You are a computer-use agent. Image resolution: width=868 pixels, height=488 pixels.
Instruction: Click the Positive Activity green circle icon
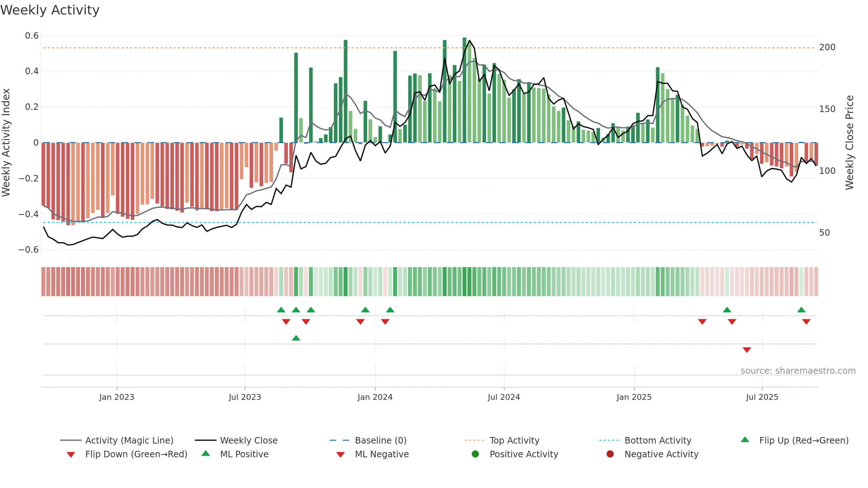[475, 454]
